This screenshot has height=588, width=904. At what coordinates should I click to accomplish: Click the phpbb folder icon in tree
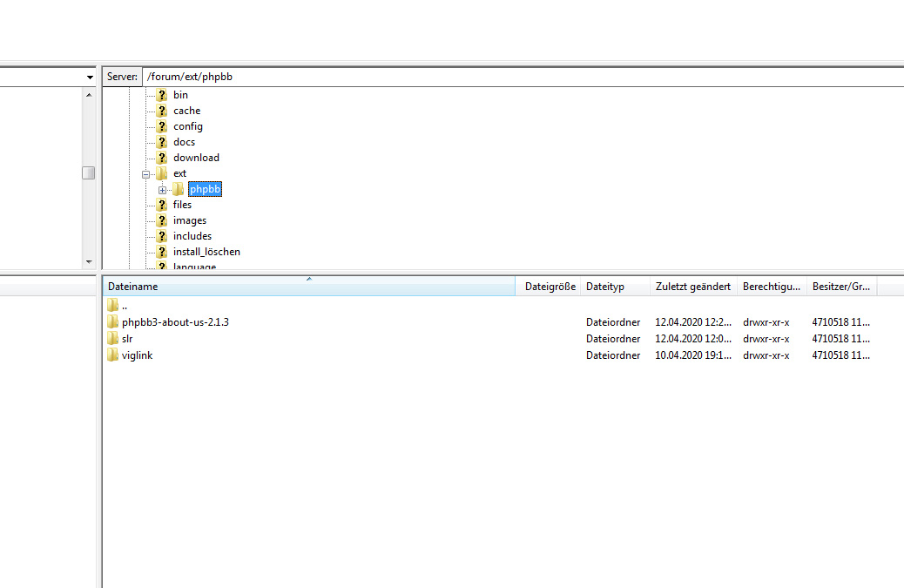(x=179, y=189)
